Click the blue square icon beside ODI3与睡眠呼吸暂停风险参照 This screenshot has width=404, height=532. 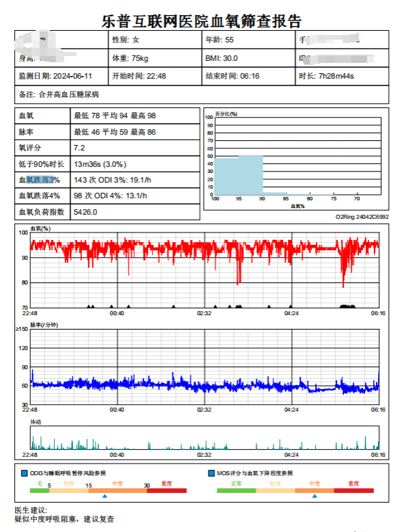click(x=25, y=473)
